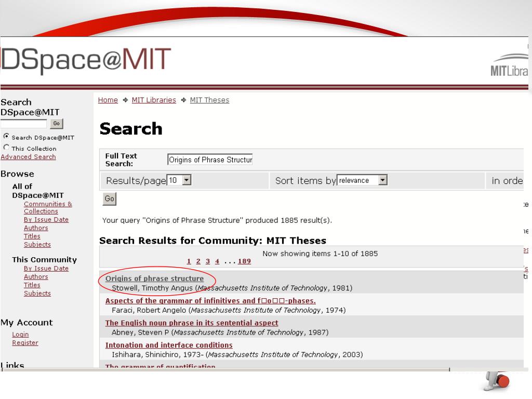Browse all DSpace Subjects link
532x399 pixels.
tap(37, 245)
